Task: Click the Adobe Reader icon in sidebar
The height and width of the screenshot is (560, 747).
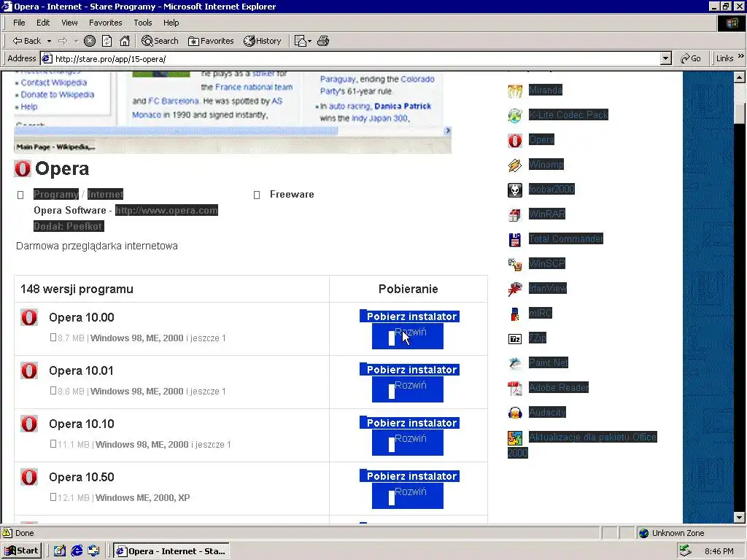Action: click(x=515, y=388)
